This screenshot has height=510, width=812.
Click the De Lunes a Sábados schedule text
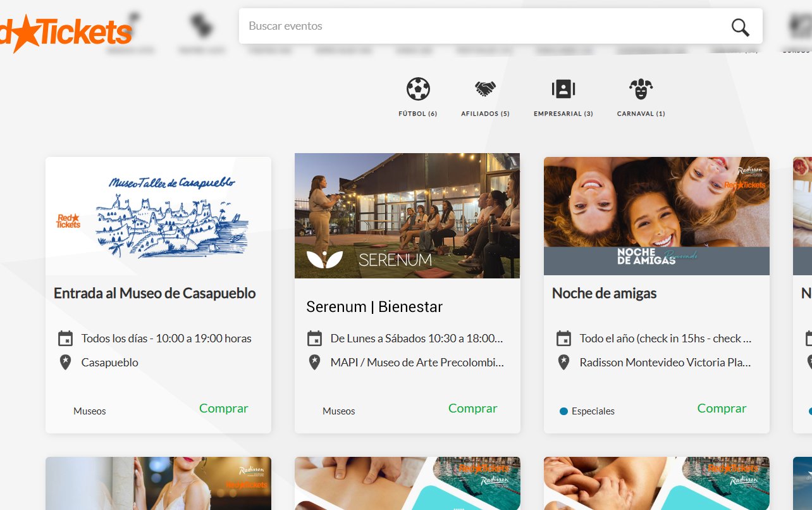point(417,339)
